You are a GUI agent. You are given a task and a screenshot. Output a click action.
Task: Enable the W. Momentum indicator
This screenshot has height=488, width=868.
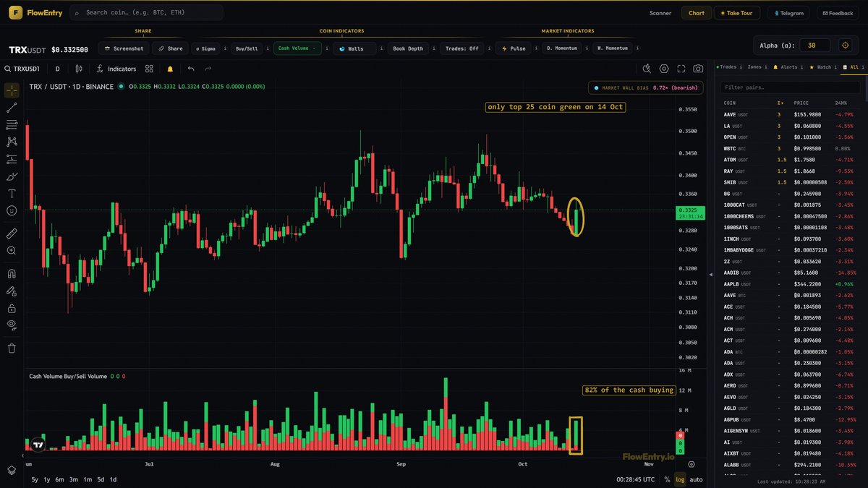(613, 48)
